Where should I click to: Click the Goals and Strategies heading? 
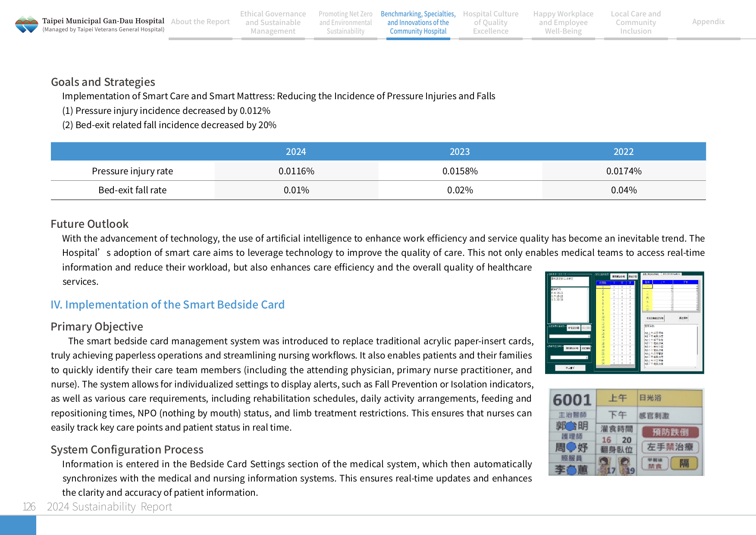pyautogui.click(x=103, y=82)
